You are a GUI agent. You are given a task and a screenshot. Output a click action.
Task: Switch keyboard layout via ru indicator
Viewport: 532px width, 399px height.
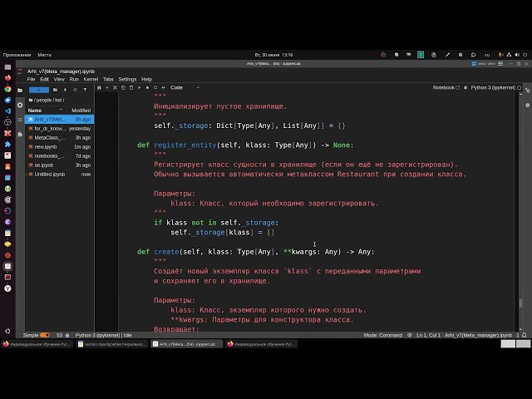tap(487, 55)
